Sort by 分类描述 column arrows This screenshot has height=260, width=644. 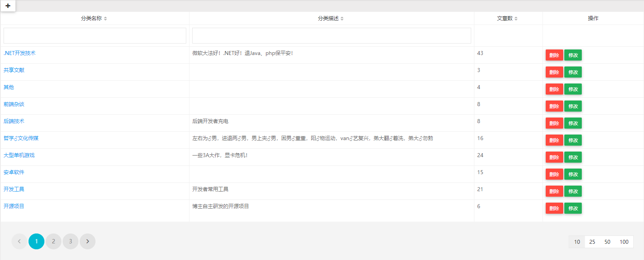pos(342,19)
